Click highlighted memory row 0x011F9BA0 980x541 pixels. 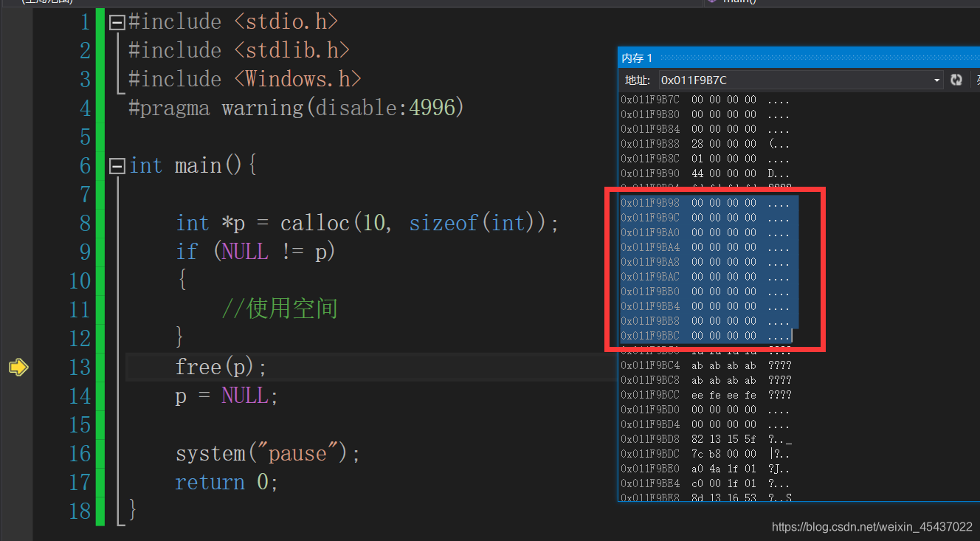point(705,232)
